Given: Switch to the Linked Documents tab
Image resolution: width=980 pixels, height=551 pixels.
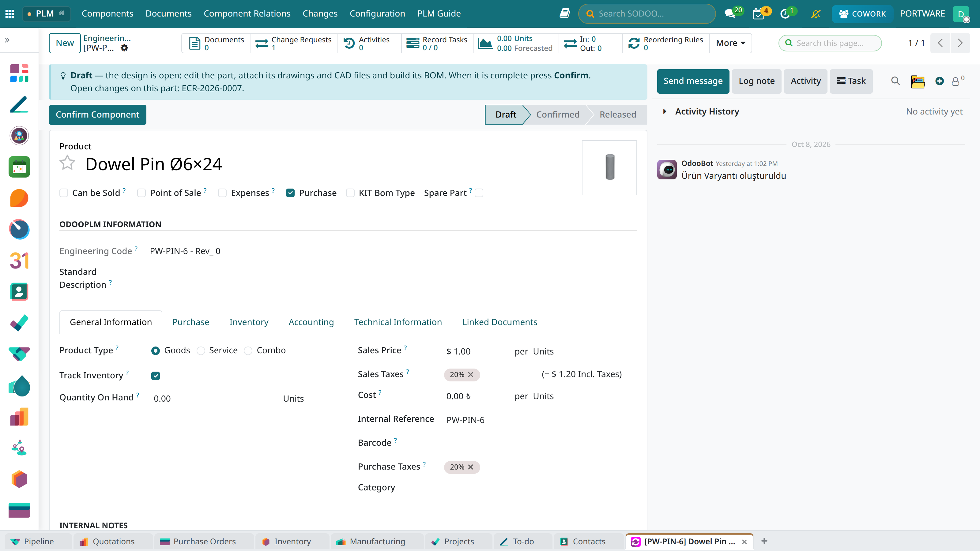Looking at the screenshot, I should (499, 322).
